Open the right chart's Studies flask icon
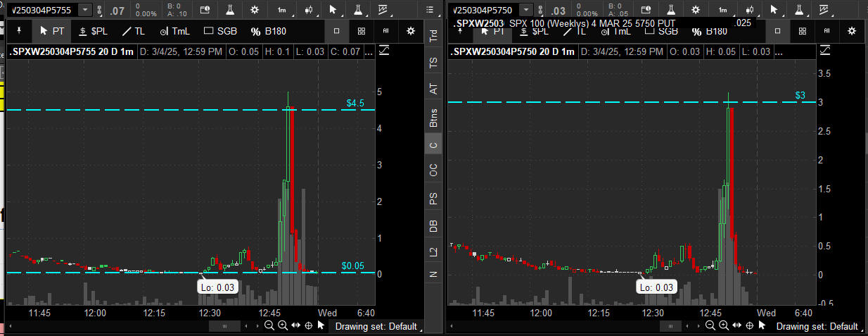868x336 pixels. (670, 10)
